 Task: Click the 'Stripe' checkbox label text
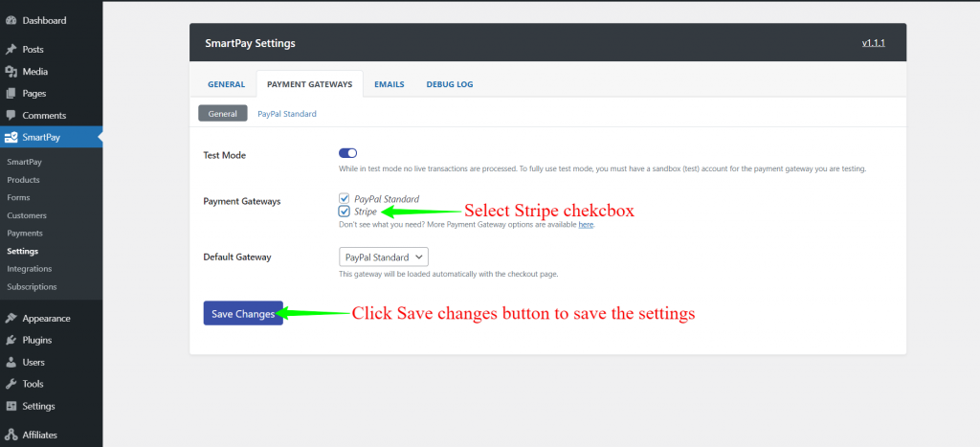pos(366,212)
